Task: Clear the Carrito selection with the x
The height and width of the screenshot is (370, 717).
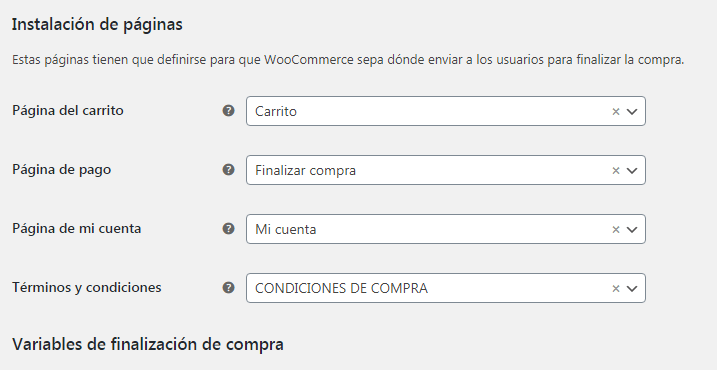Action: coord(615,111)
